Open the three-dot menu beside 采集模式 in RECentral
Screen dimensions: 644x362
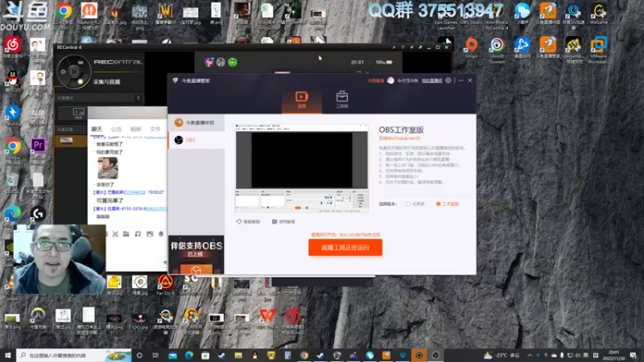click(x=138, y=97)
